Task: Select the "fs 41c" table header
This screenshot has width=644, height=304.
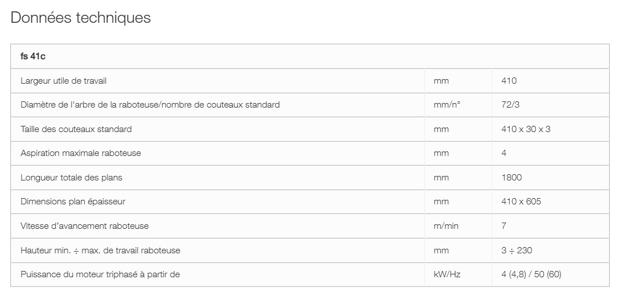Action: (33, 56)
